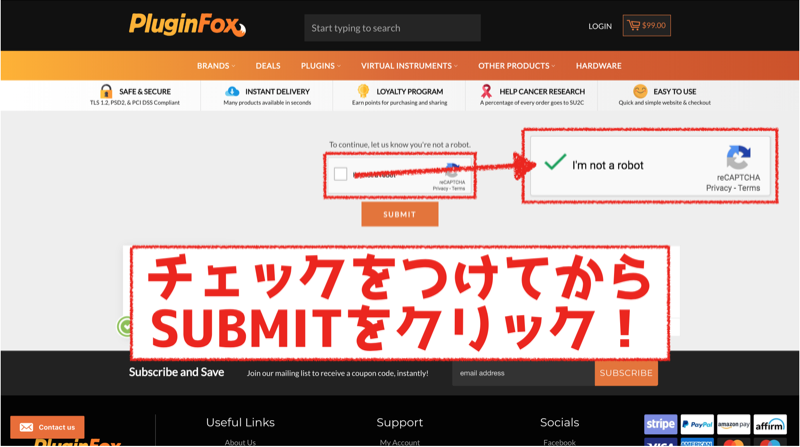Image resolution: width=800 pixels, height=447 pixels.
Task: Check the I'm not a robot checkbox
Action: tap(340, 174)
